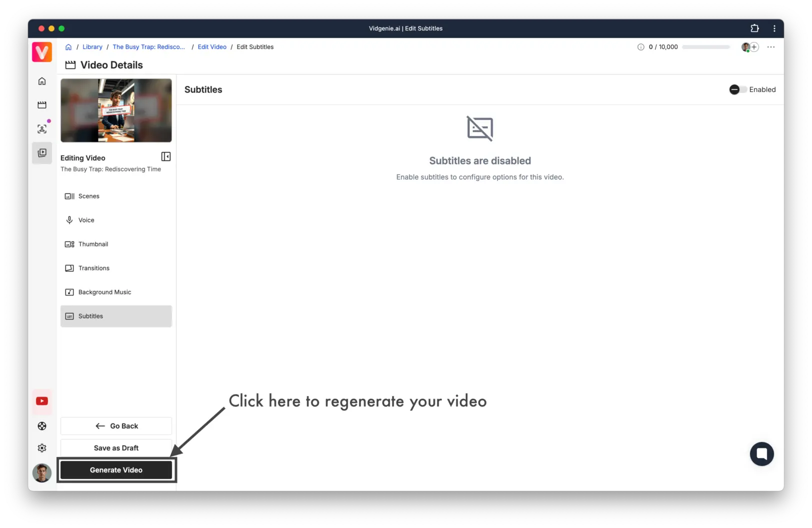
Task: Toggle the subtitles Enabled switch
Action: (x=738, y=89)
